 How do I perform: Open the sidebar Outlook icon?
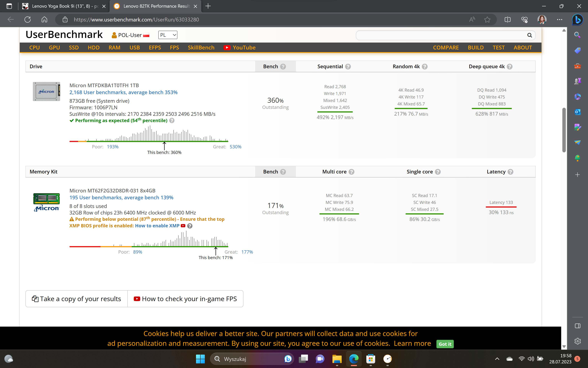click(577, 112)
